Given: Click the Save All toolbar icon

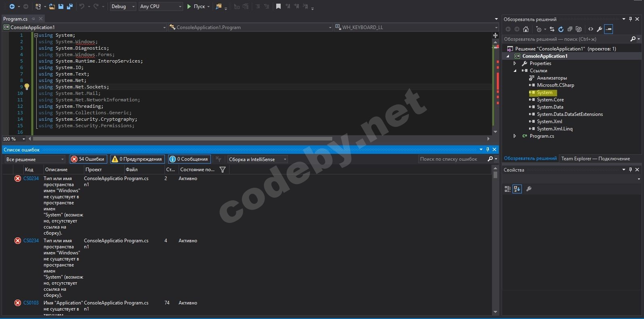Looking at the screenshot, I should (70, 6).
